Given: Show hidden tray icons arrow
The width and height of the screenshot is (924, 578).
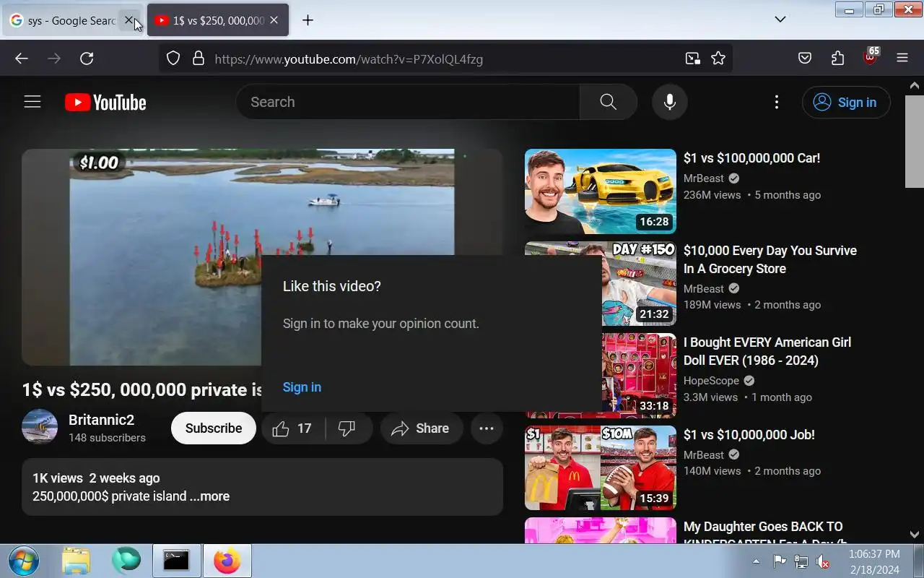Looking at the screenshot, I should click(x=756, y=561).
